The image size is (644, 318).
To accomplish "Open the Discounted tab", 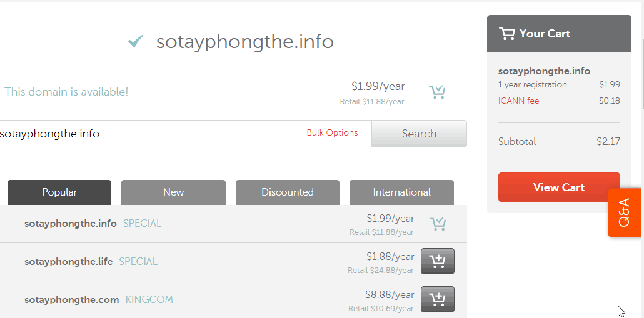I will (x=288, y=192).
